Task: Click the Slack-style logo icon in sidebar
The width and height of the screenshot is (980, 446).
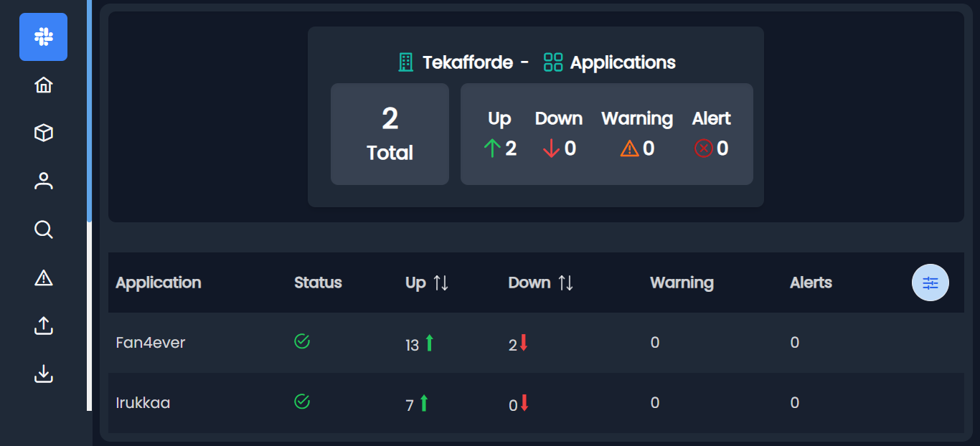Action: point(43,37)
